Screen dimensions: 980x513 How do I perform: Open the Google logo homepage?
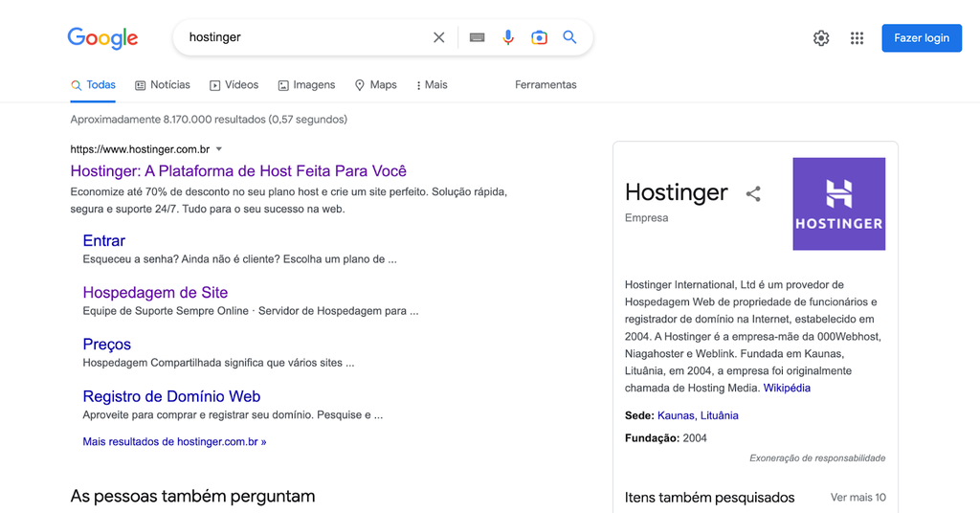tap(102, 37)
